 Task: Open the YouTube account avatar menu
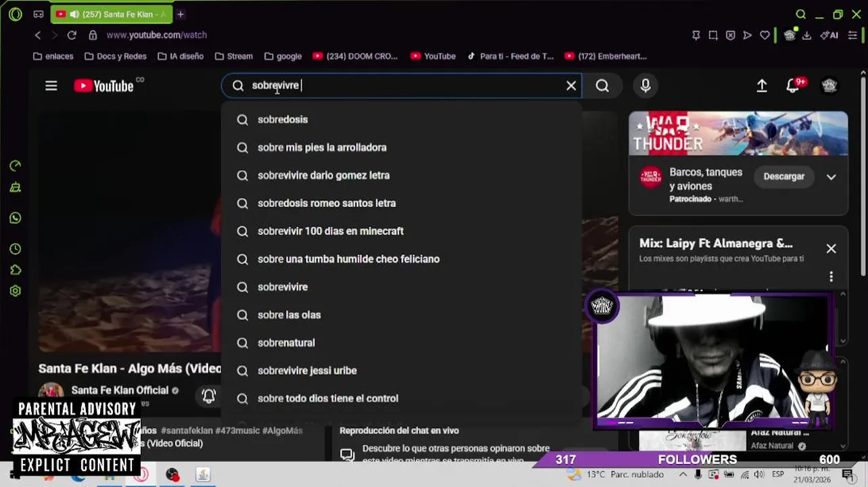pos(829,86)
